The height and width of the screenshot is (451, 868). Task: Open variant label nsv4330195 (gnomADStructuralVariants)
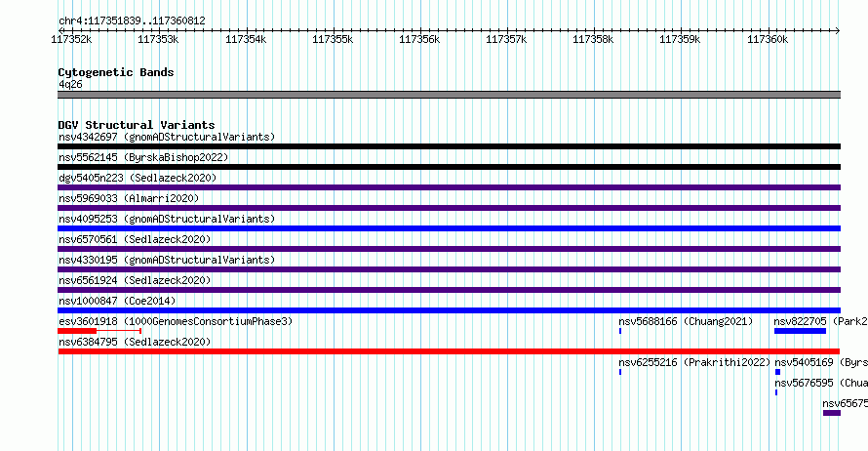[167, 260]
